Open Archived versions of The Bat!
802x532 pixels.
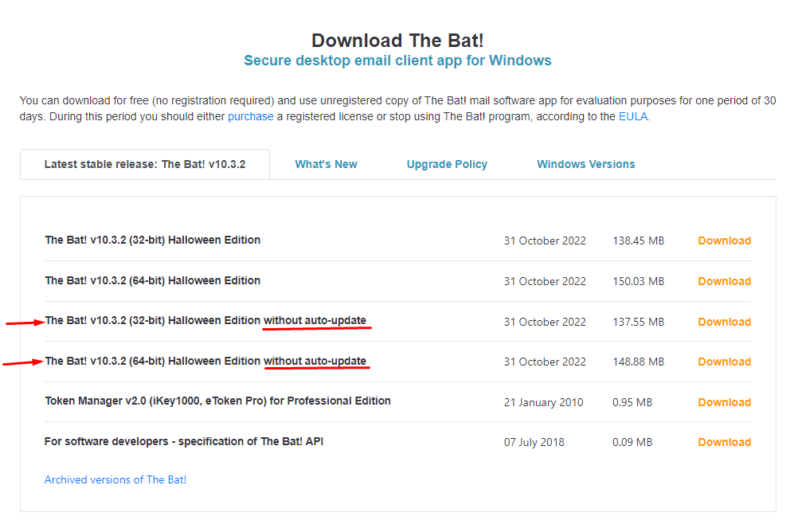[x=115, y=479]
